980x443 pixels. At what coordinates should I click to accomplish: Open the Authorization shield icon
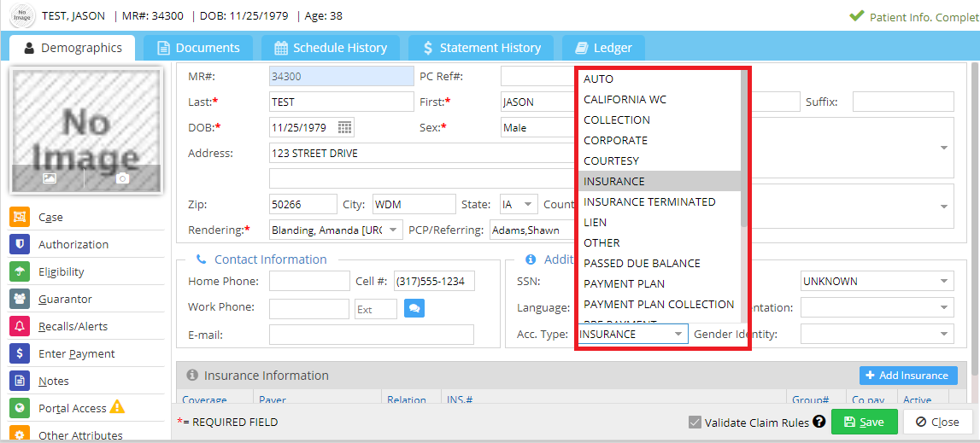pyautogui.click(x=20, y=244)
